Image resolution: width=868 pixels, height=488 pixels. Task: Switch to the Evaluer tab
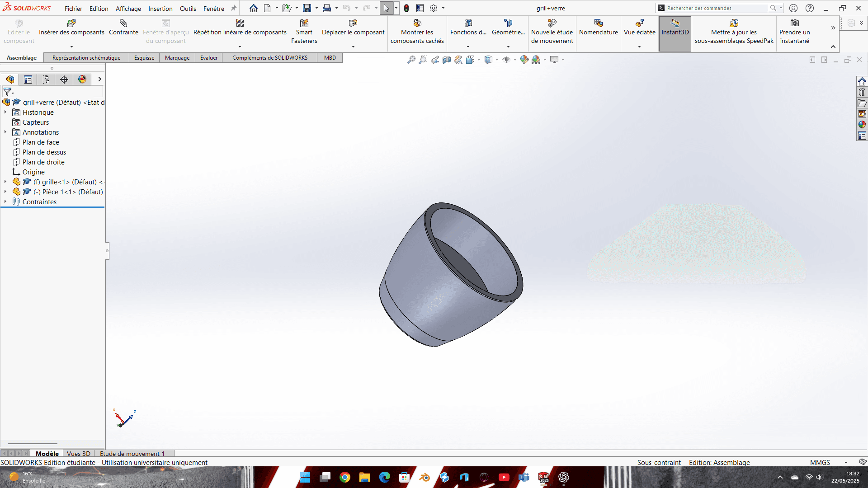pos(209,58)
